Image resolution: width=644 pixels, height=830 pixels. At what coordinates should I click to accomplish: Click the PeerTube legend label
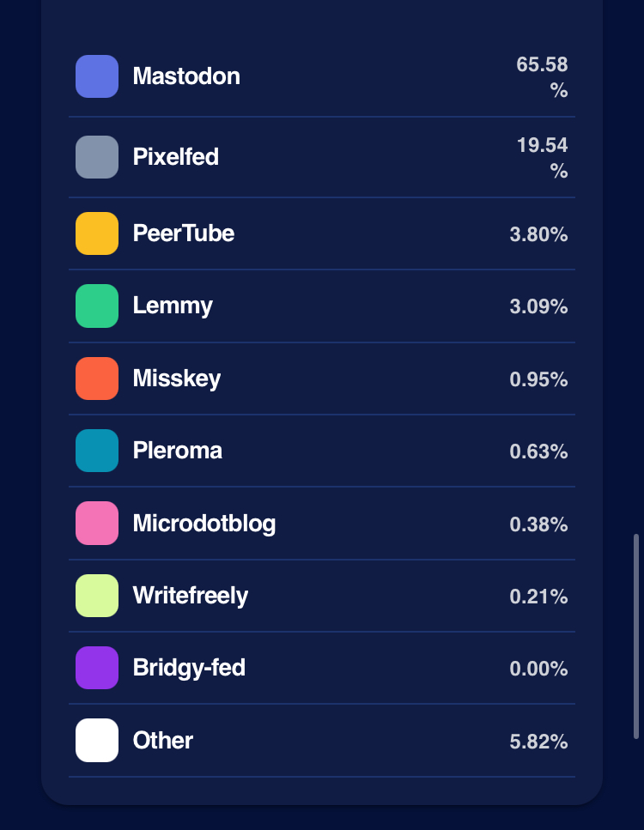pyautogui.click(x=184, y=233)
